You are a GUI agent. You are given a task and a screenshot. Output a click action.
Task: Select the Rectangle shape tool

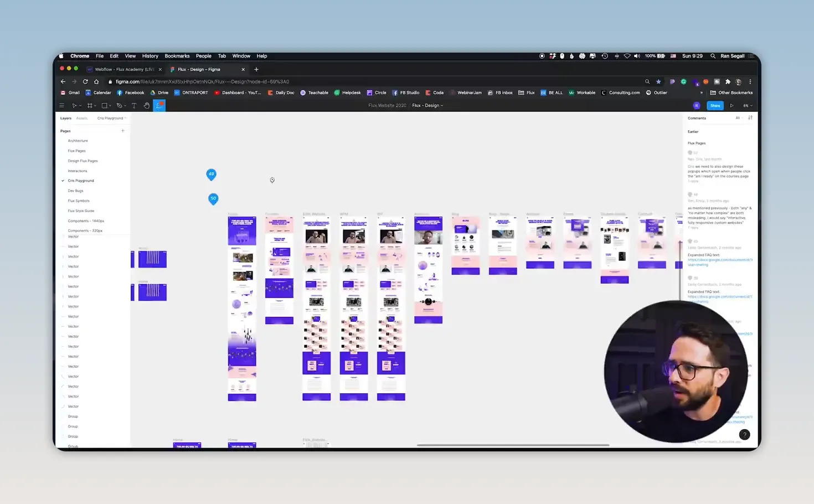point(104,106)
